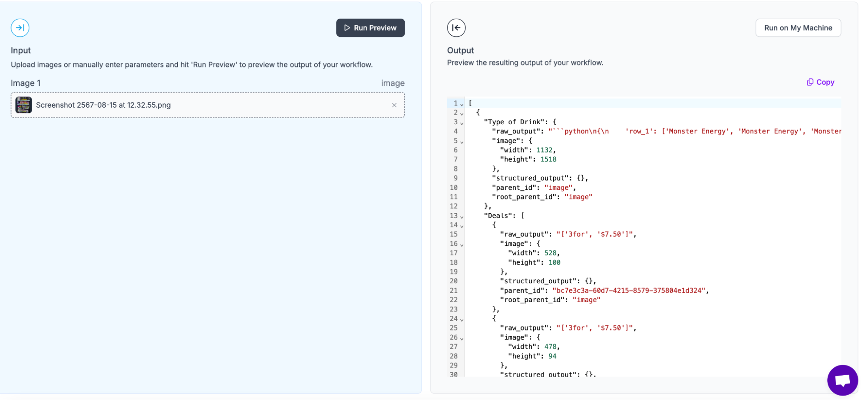Remove the uploaded screenshot file with the X
The width and height of the screenshot is (868, 400).
[394, 105]
